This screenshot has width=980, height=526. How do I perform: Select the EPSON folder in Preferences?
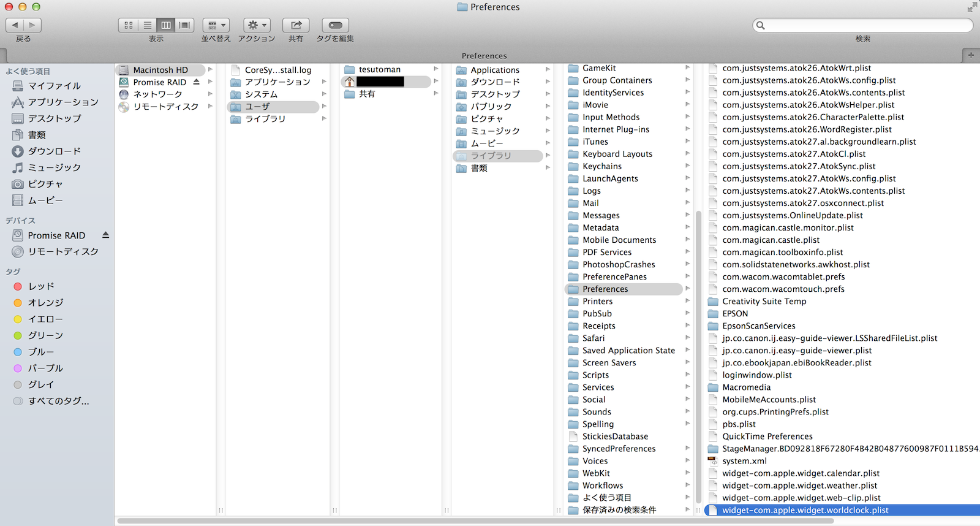735,313
